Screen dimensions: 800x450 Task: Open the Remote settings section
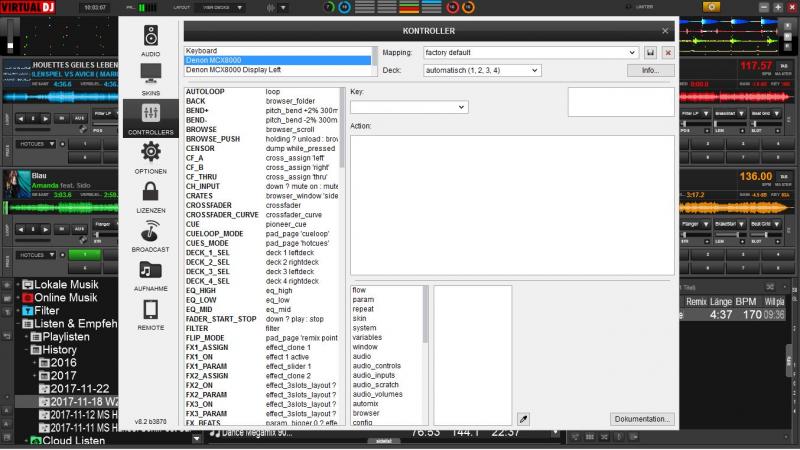pos(151,314)
